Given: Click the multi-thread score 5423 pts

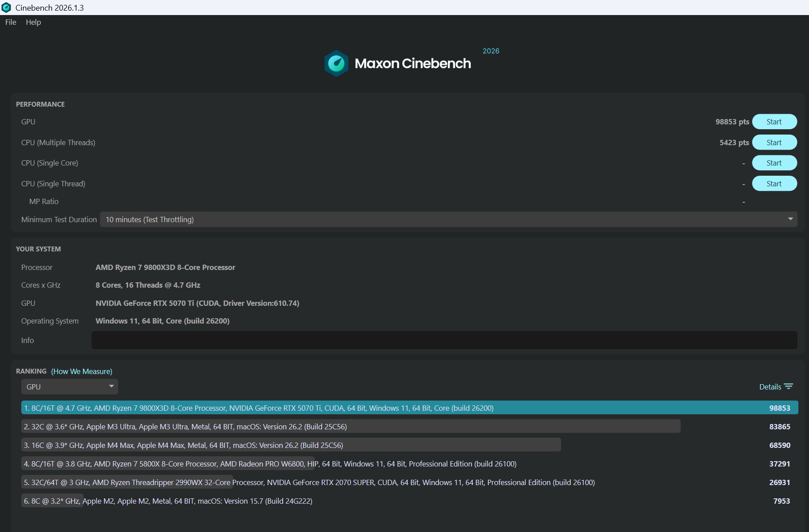Looking at the screenshot, I should pyautogui.click(x=734, y=143).
